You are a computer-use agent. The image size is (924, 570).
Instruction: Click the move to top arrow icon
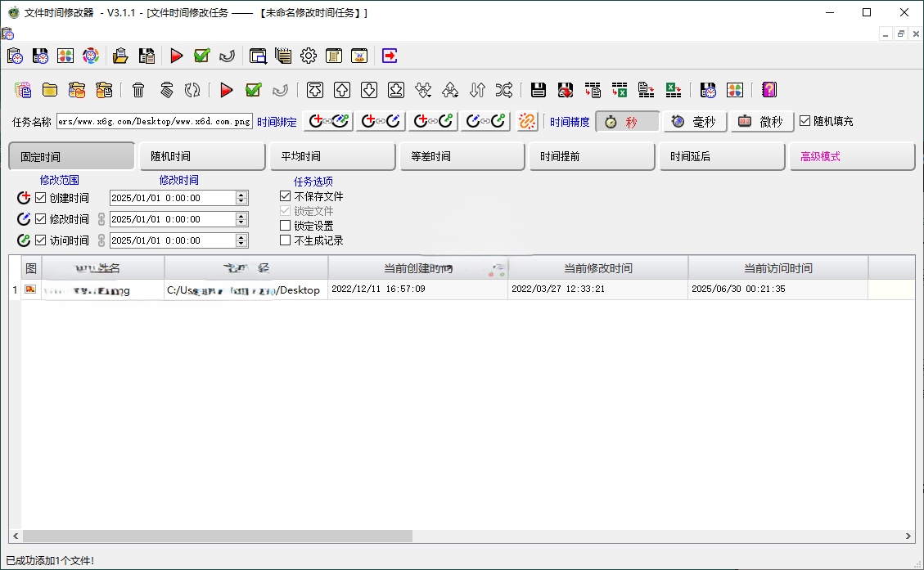315,90
